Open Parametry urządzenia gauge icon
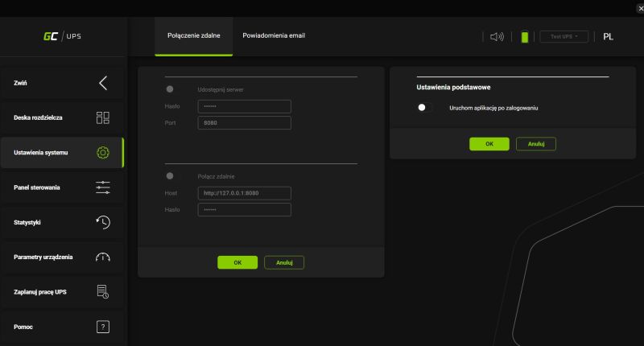The width and height of the screenshot is (644, 346). coord(103,257)
